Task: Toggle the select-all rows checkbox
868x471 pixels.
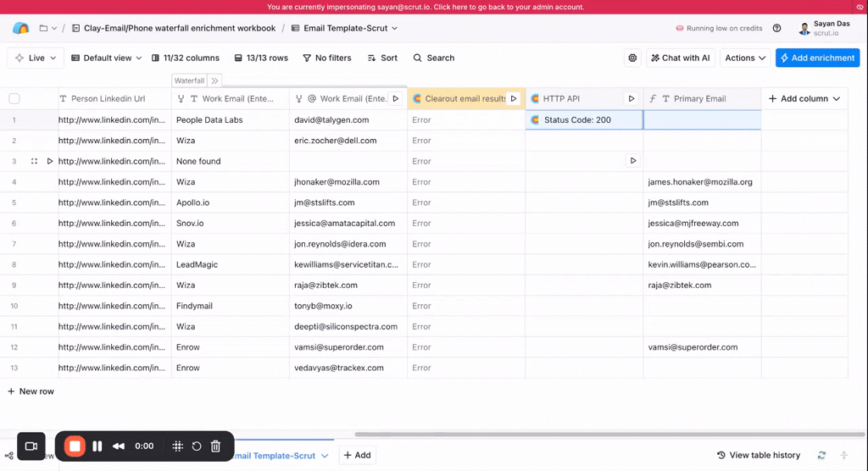Action: pos(14,99)
